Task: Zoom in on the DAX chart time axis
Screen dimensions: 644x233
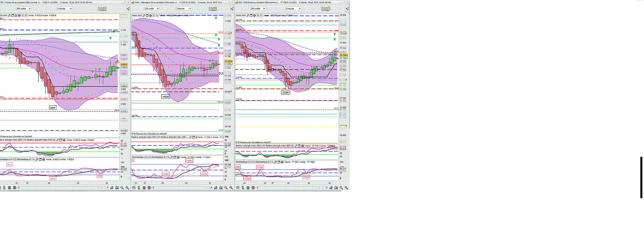Action: [231, 188]
